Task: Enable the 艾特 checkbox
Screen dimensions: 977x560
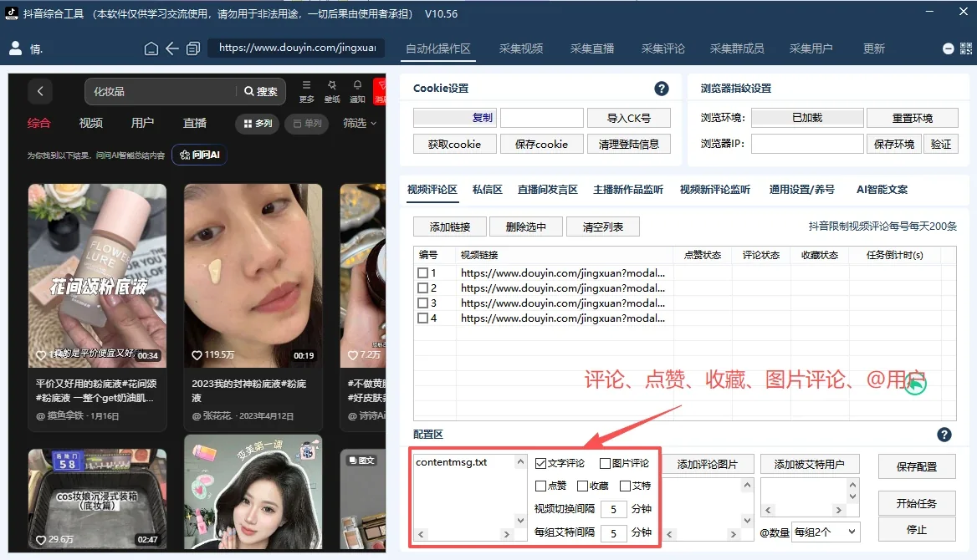Action: pos(625,486)
